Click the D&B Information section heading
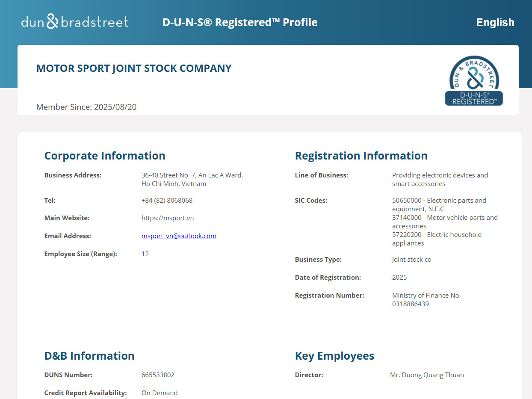 89,356
